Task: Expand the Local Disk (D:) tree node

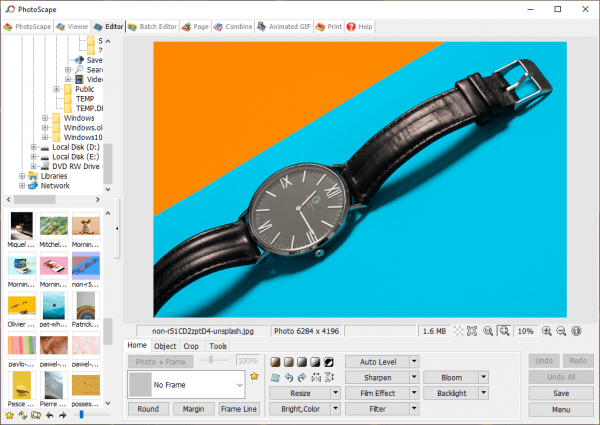Action: [x=34, y=147]
